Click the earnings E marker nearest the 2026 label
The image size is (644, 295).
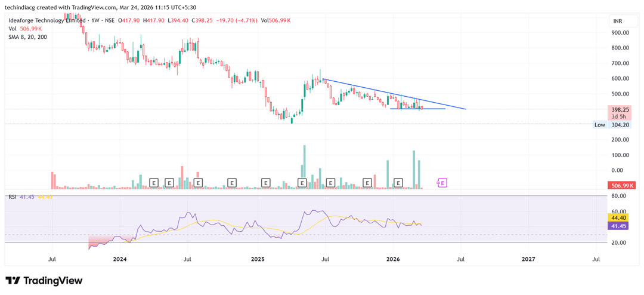398,182
